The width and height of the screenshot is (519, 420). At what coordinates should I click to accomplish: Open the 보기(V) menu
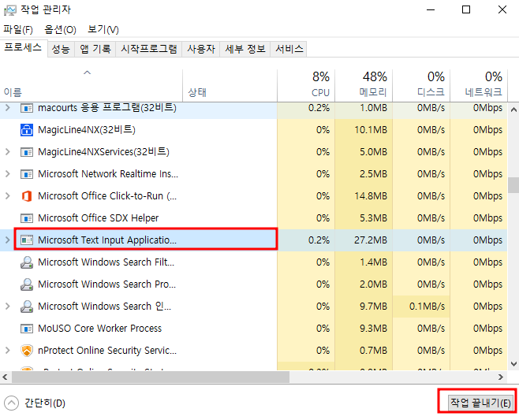103,30
